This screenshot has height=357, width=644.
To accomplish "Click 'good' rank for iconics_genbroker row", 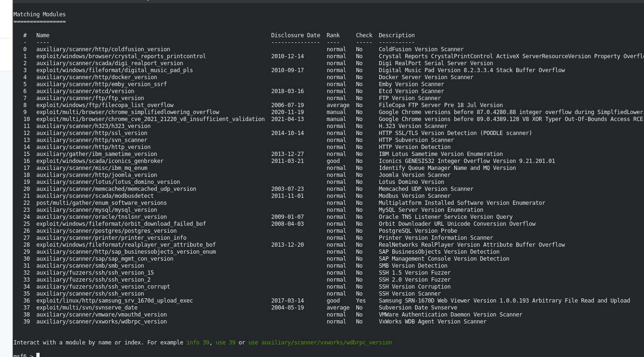I will 333,161.
